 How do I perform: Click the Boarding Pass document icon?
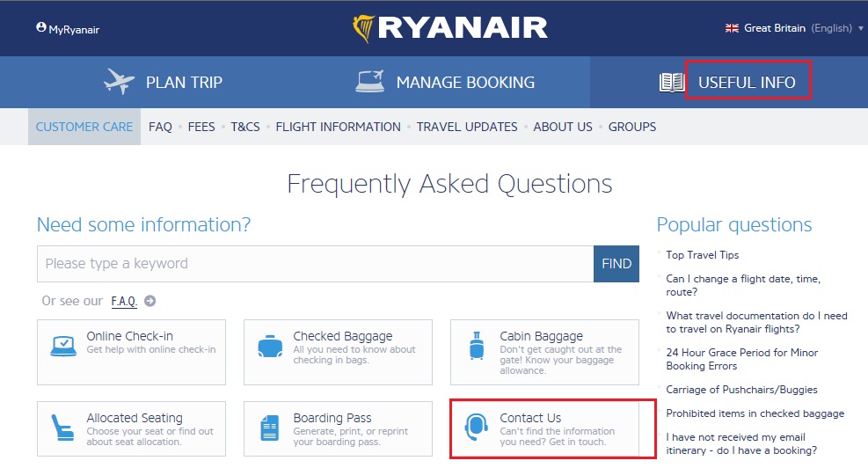coord(270,428)
